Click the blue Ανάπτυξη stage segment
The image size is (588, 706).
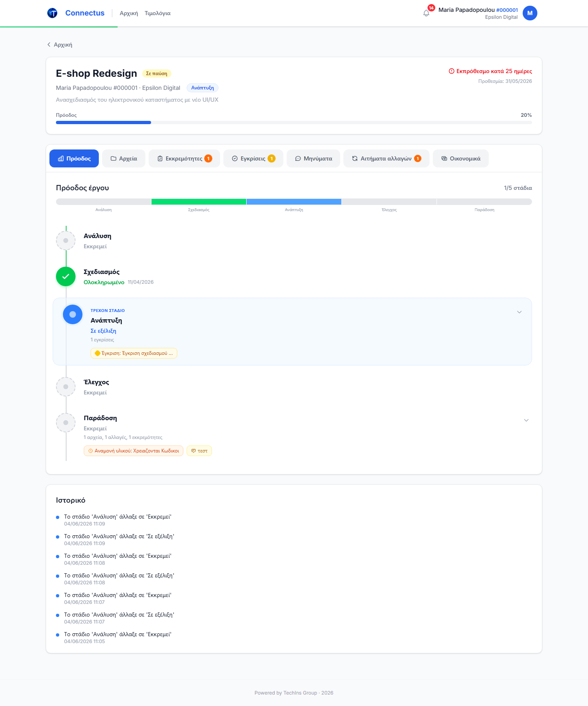(x=294, y=202)
